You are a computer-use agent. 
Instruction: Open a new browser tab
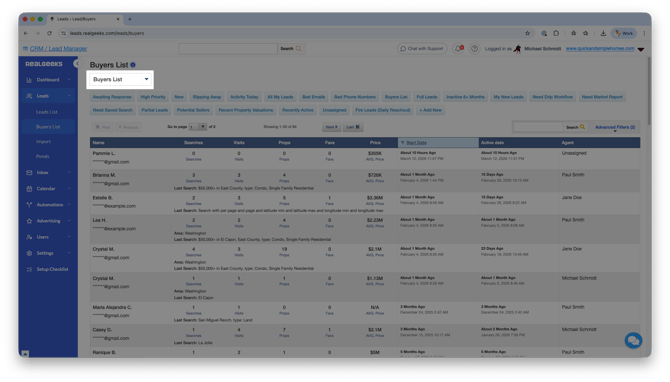[130, 19]
